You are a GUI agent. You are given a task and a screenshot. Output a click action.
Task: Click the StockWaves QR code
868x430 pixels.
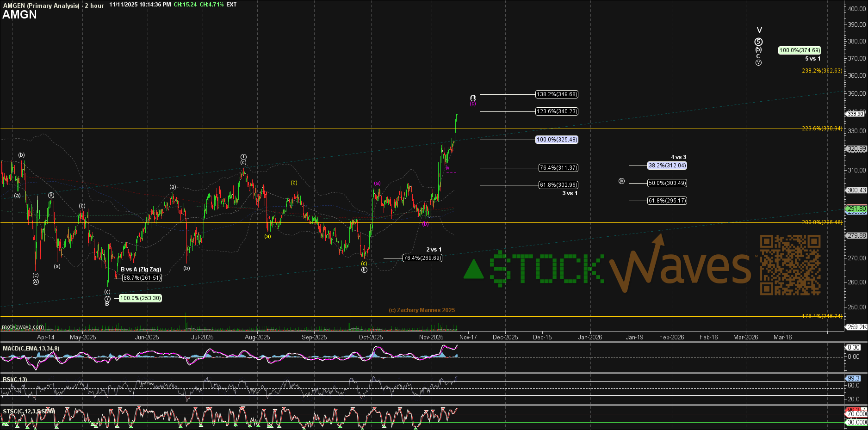tap(790, 264)
